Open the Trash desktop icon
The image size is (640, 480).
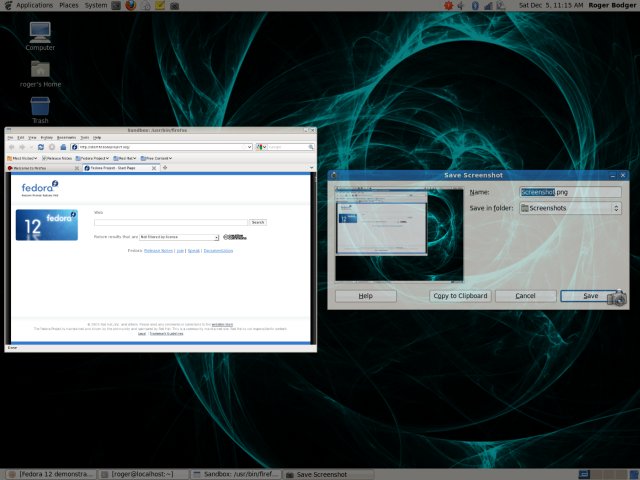40,105
